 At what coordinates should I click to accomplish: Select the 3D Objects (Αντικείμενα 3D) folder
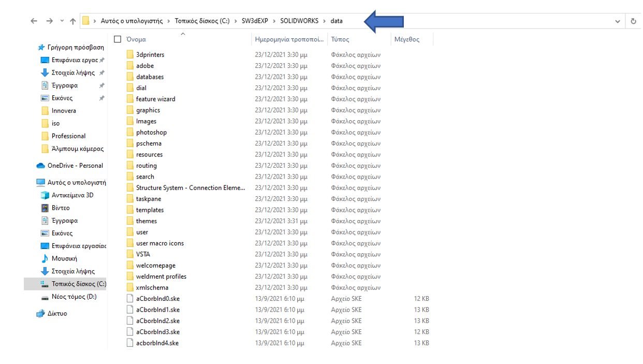tap(72, 195)
